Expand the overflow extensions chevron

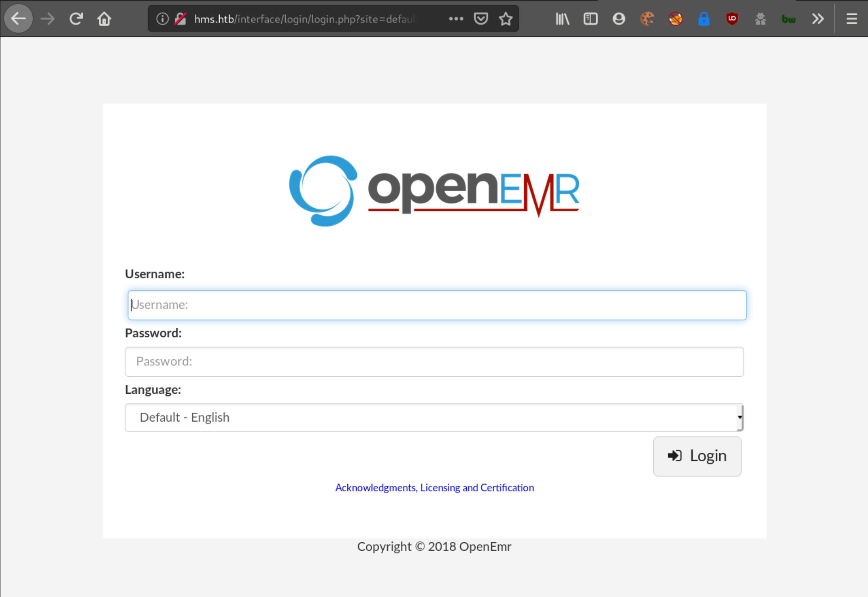[x=818, y=18]
